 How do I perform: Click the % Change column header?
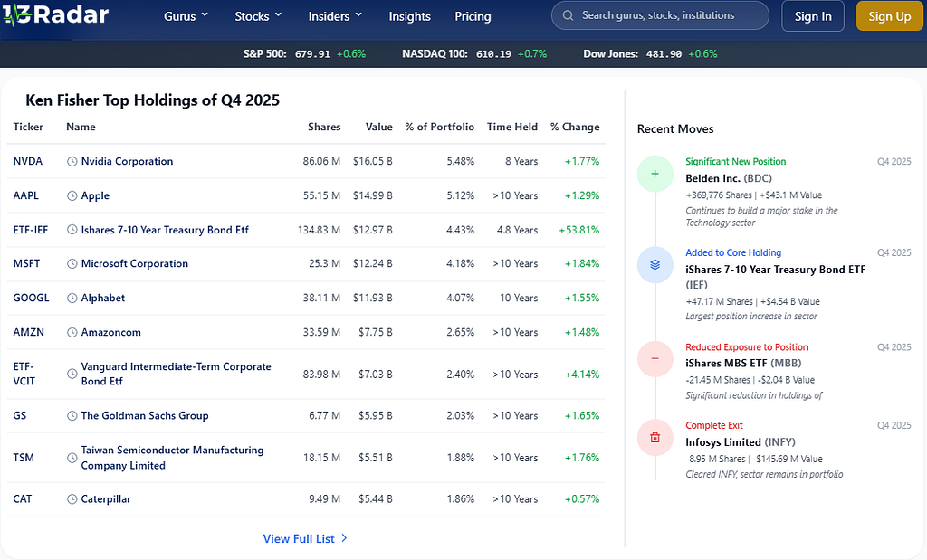575,127
